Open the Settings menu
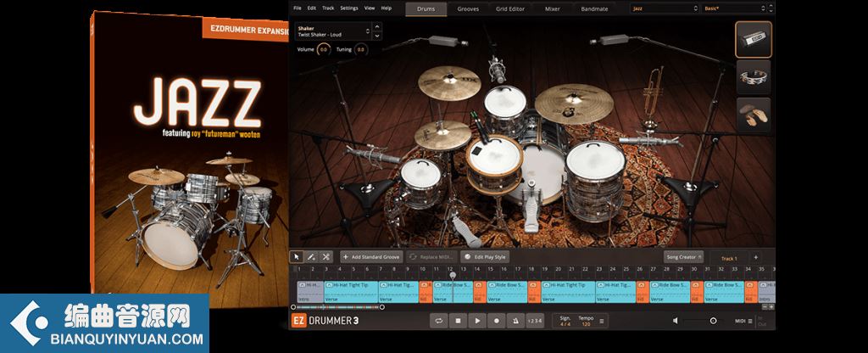The height and width of the screenshot is (353, 868). [x=348, y=8]
